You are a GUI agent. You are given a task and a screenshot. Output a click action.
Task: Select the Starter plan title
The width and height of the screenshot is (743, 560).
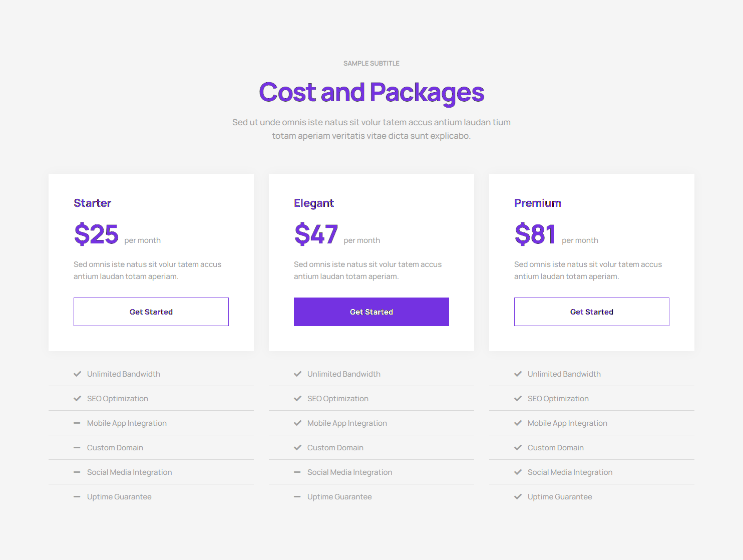pyautogui.click(x=92, y=203)
